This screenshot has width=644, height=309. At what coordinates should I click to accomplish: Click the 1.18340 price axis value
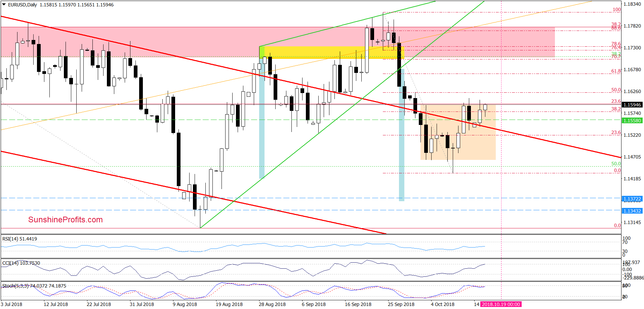point(632,4)
